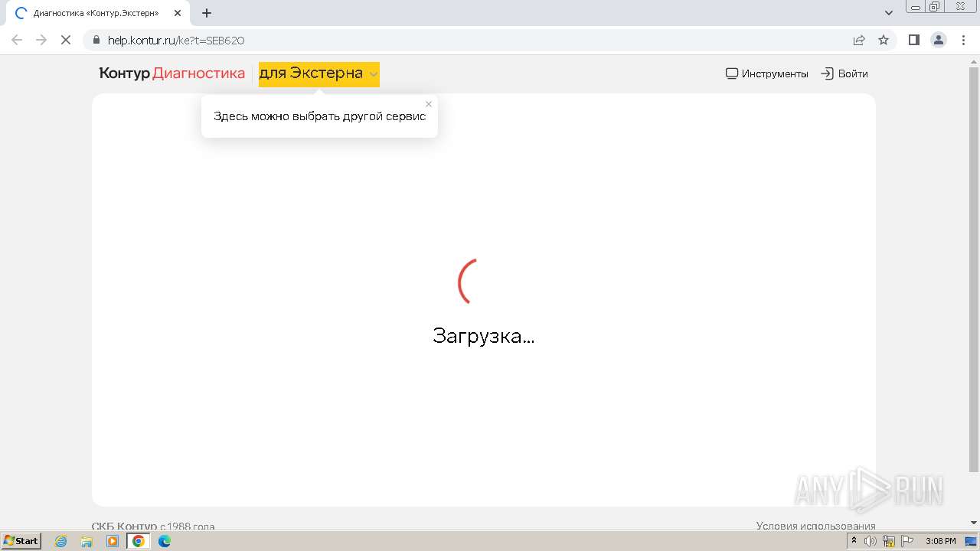The width and height of the screenshot is (980, 551).
Task: Click the Войти login button
Action: (x=844, y=73)
